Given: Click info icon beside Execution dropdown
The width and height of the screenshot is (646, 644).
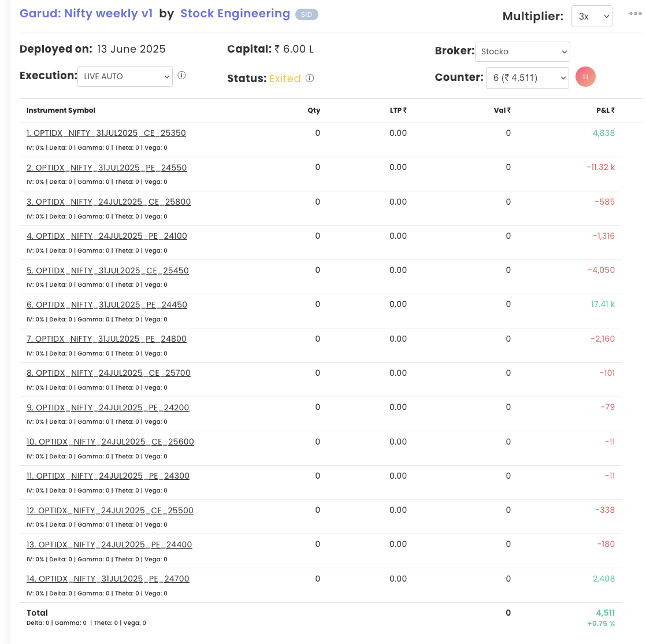Looking at the screenshot, I should tap(181, 75).
